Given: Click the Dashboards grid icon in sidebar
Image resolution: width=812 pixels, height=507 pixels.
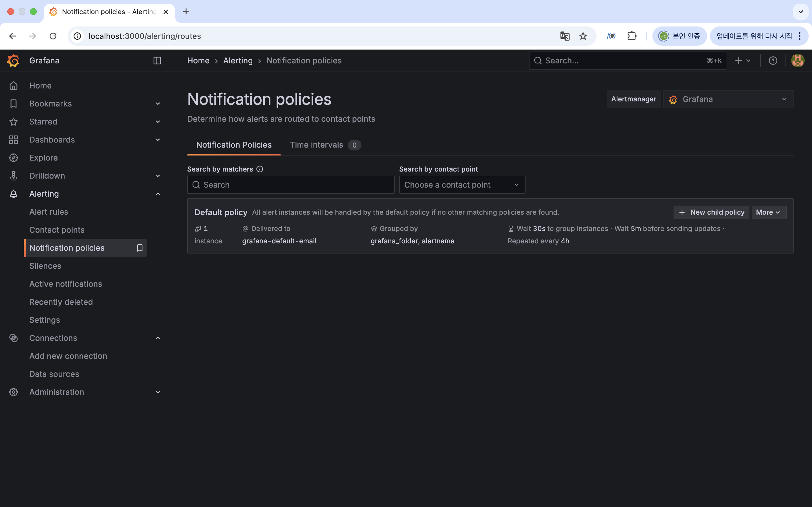Looking at the screenshot, I should coord(14,139).
